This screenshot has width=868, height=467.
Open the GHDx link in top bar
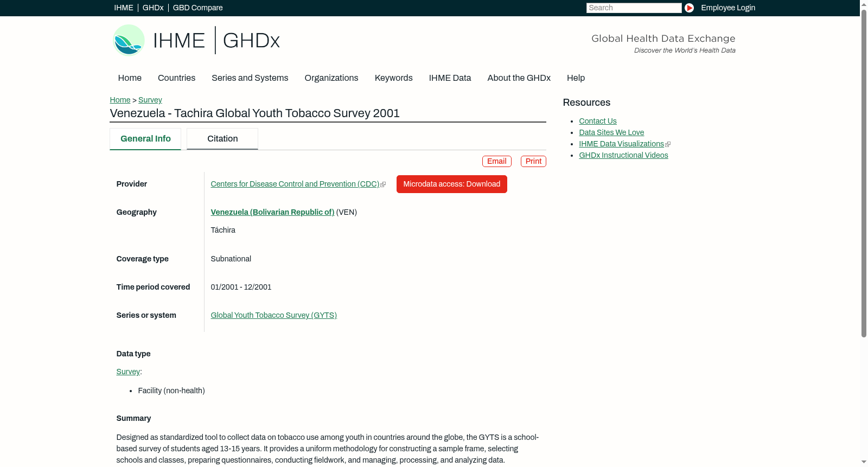coord(153,8)
